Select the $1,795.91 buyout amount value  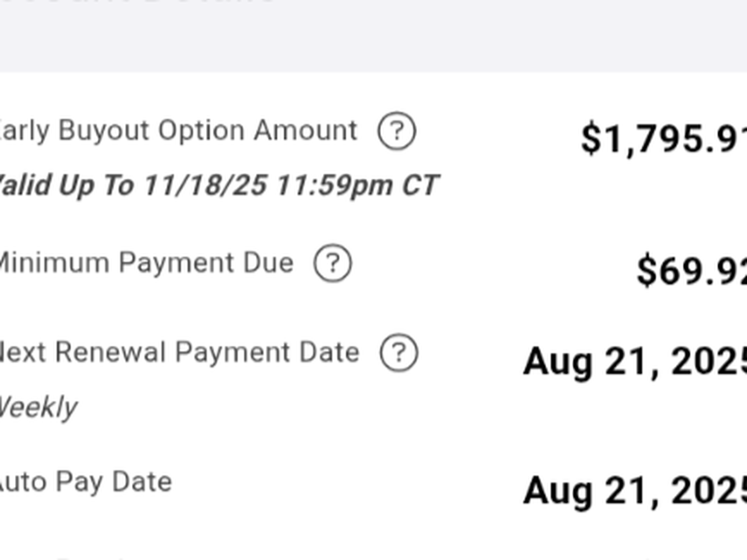[x=664, y=139]
